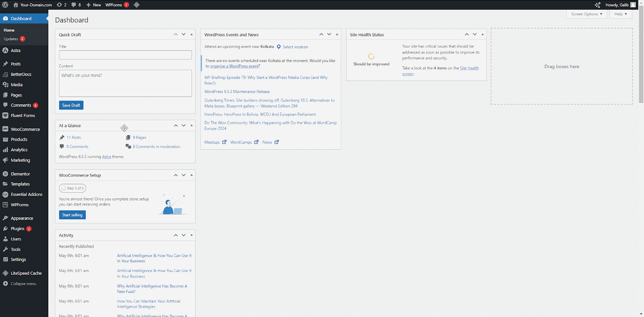Screen dimensions: 644x317
Task: Click the Posts pin icon in sidebar
Action: pyautogui.click(x=5, y=64)
